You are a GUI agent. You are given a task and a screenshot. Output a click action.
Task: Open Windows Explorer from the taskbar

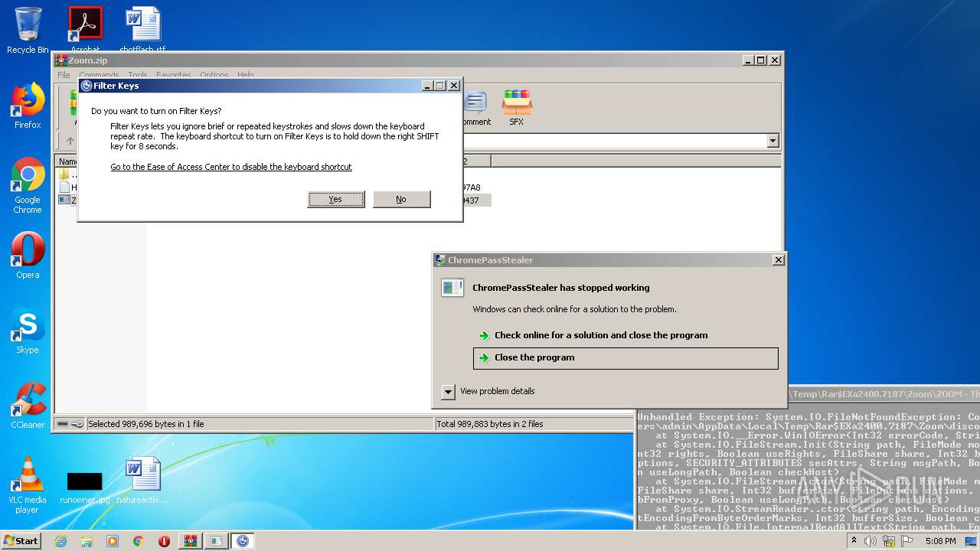tap(87, 541)
